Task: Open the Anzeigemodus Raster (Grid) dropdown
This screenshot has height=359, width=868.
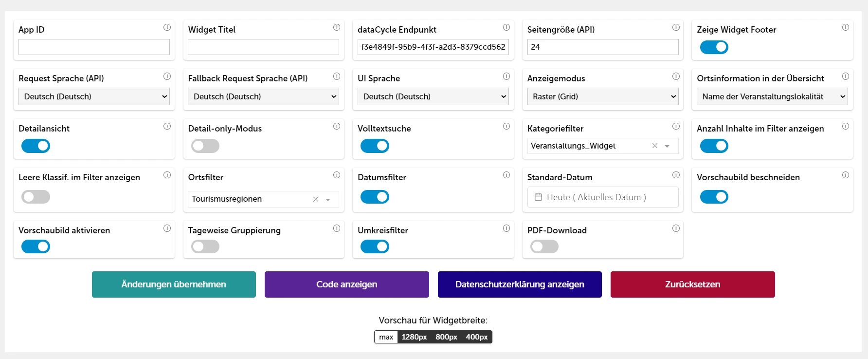Action: [603, 96]
